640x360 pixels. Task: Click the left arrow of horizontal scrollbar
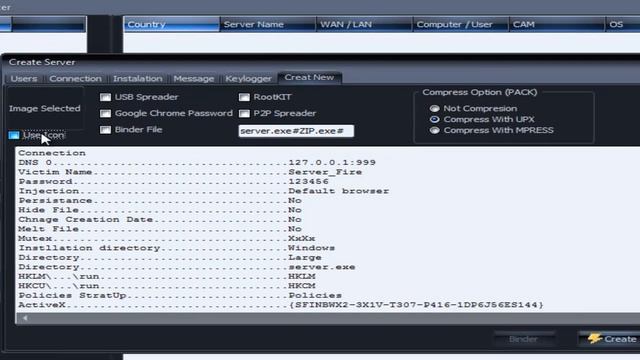pos(25,318)
